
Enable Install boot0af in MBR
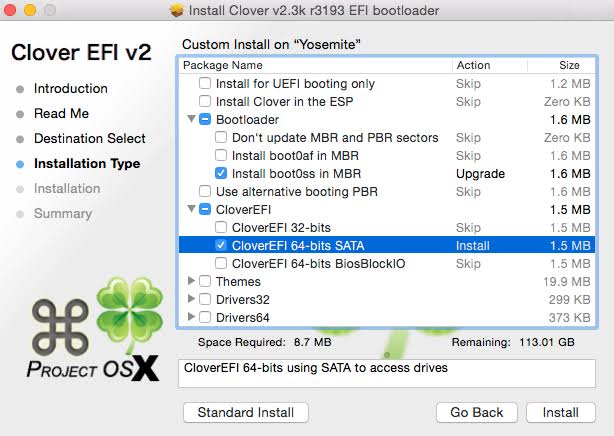tap(221, 156)
